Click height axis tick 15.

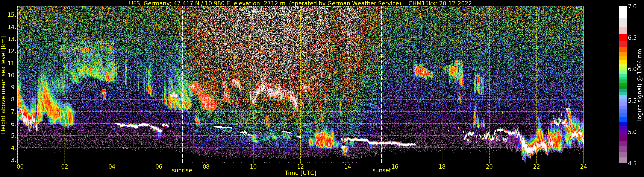tap(12, 15)
